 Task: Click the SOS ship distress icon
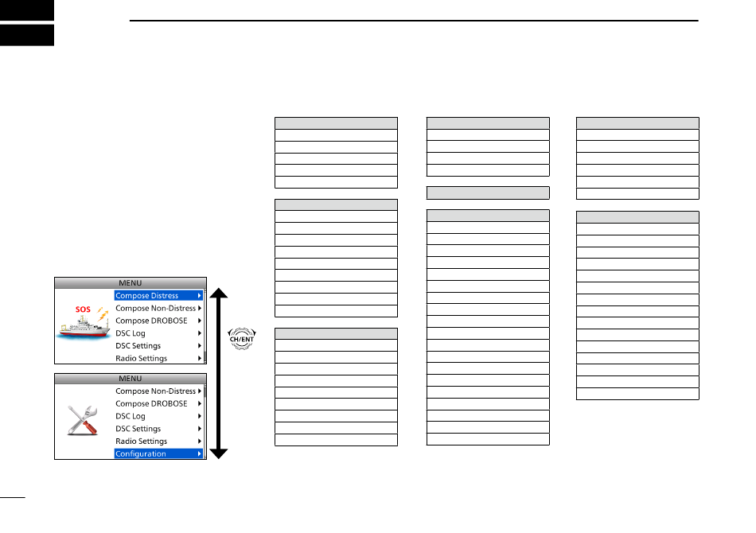83,322
